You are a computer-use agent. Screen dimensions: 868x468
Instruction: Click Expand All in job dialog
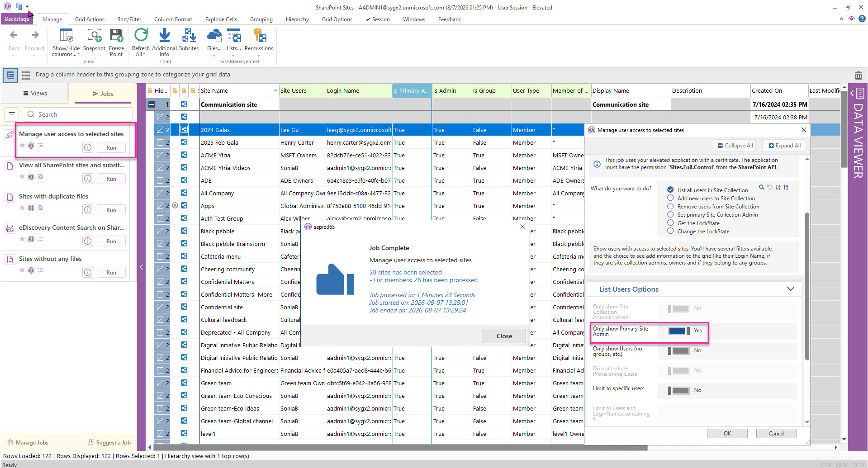[x=784, y=146]
